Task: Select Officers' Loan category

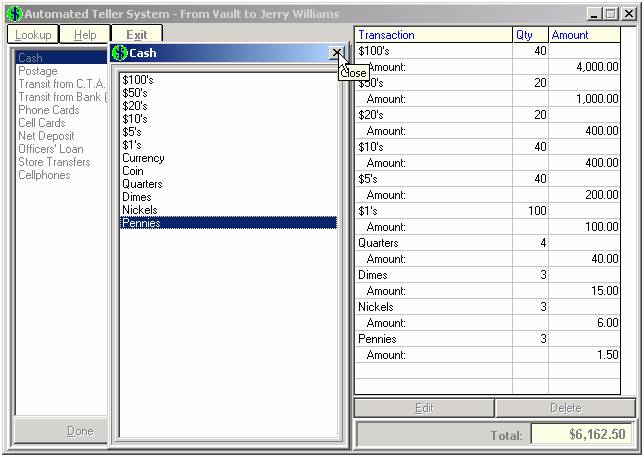Action: click(50, 149)
